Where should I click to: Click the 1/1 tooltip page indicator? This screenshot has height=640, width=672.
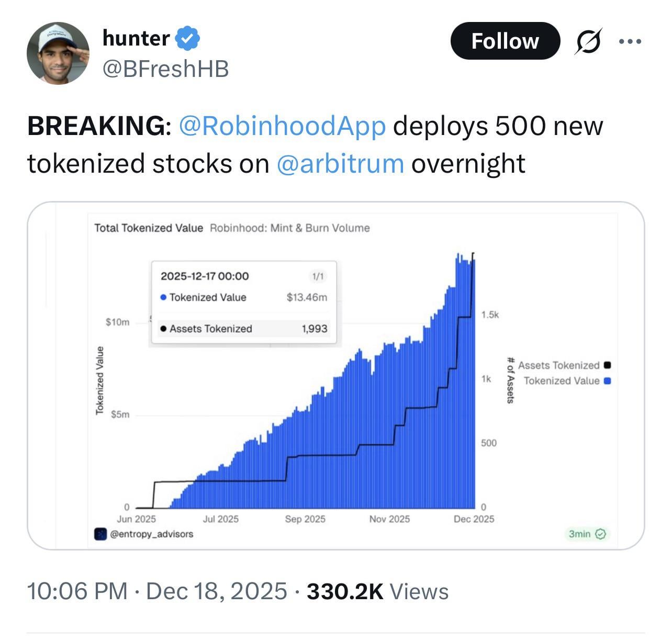coord(318,276)
